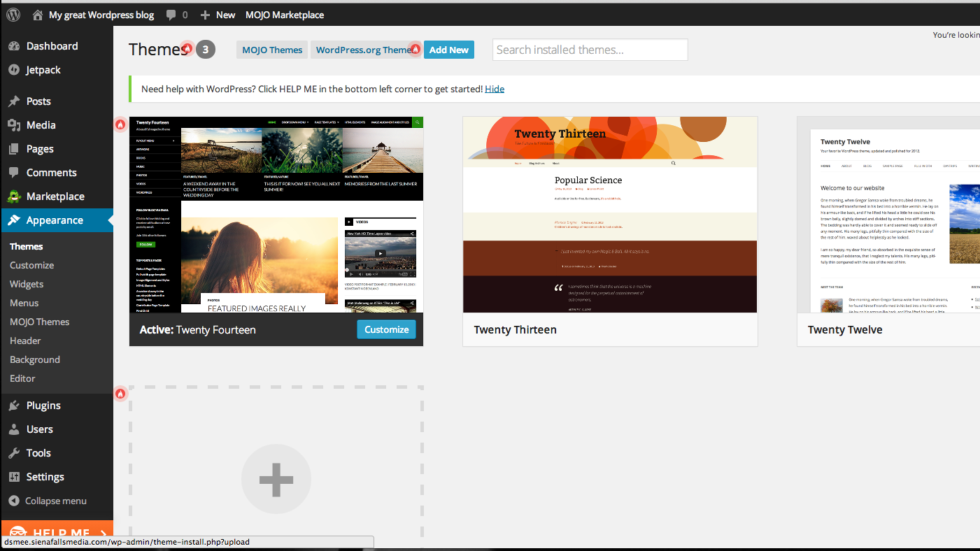The width and height of the screenshot is (980, 551).
Task: Click the Plugins plug icon
Action: (13, 406)
